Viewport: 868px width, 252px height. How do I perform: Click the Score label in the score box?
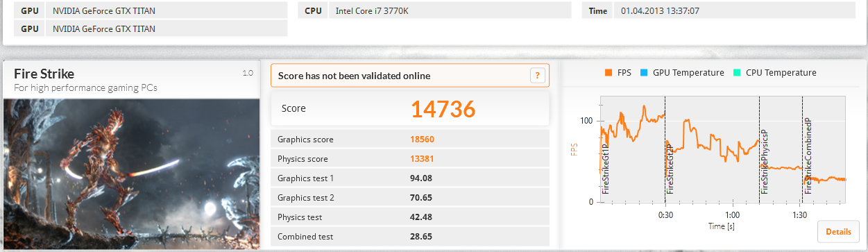(293, 108)
